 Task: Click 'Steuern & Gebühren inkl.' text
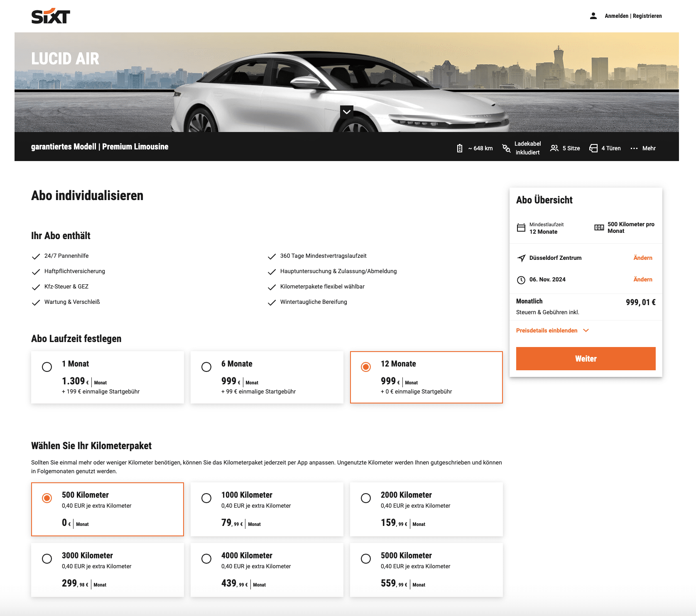(x=548, y=312)
